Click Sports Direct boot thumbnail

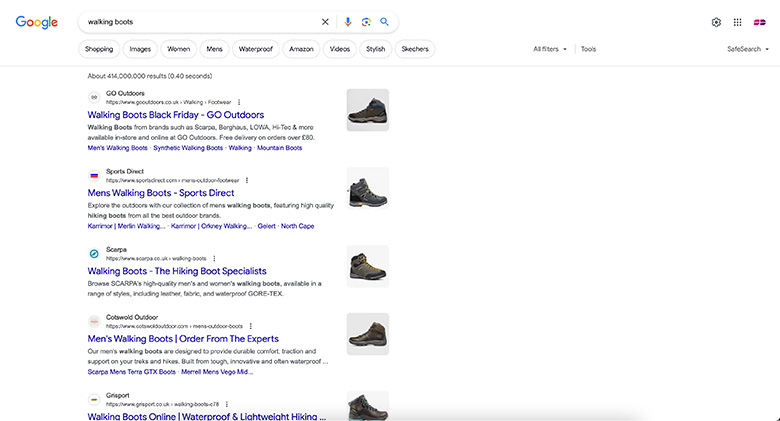tap(368, 188)
